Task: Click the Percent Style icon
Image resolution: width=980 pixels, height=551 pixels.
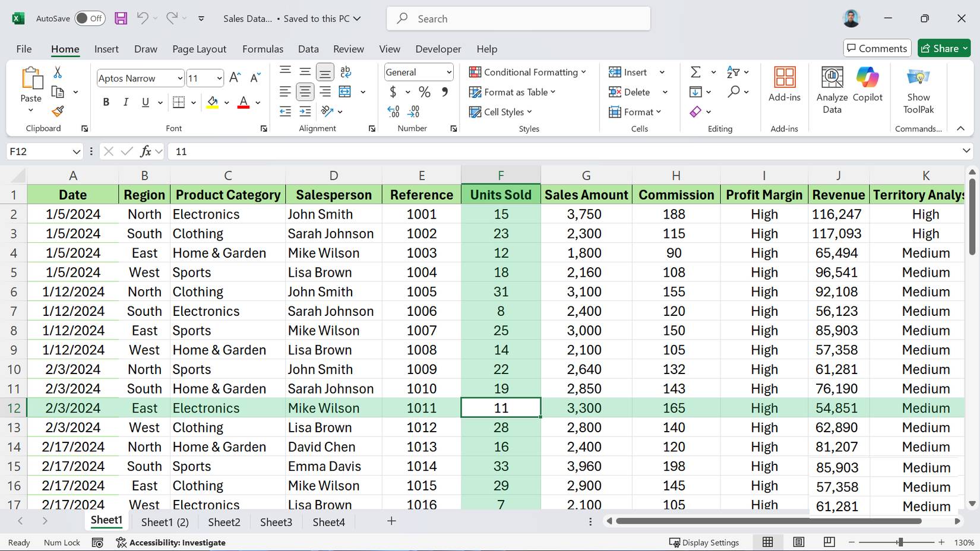Action: point(424,92)
